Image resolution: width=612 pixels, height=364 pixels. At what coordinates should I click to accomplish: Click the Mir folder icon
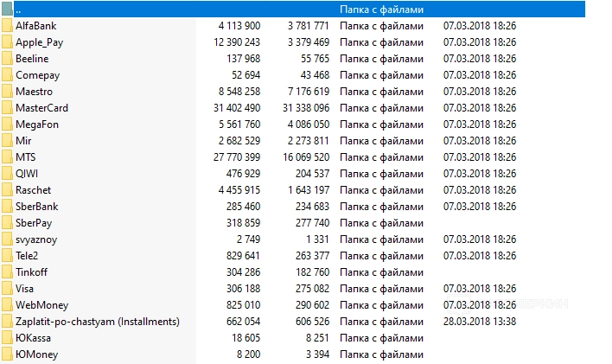click(x=7, y=141)
